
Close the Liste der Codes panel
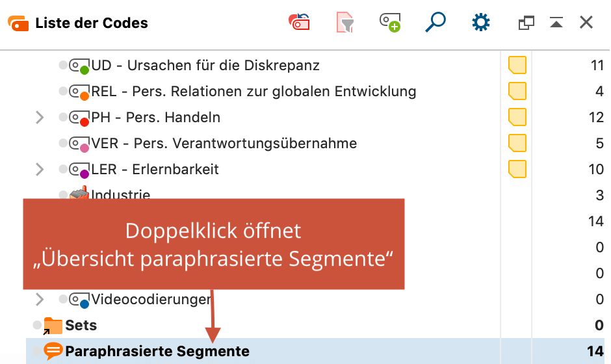pyautogui.click(x=586, y=22)
